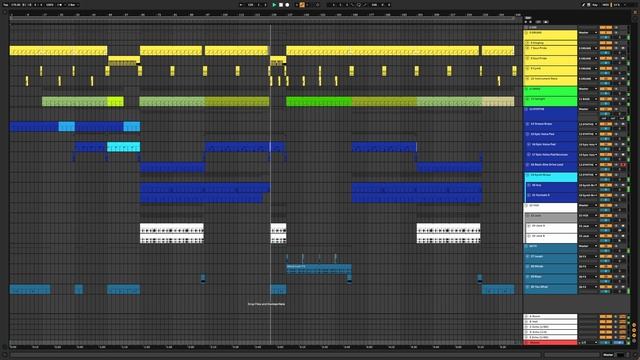
Task: Switch view with the Session/Arrangement selector
Action: click(x=635, y=12)
